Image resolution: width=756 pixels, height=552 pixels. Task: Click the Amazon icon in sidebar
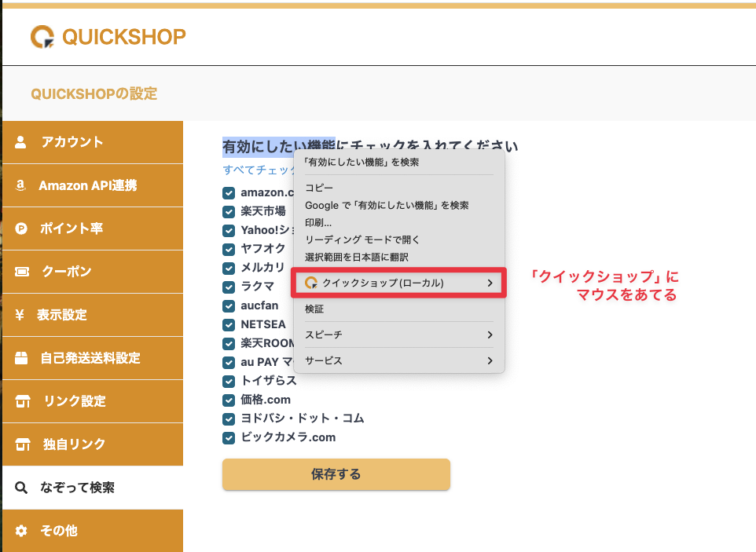tap(21, 186)
